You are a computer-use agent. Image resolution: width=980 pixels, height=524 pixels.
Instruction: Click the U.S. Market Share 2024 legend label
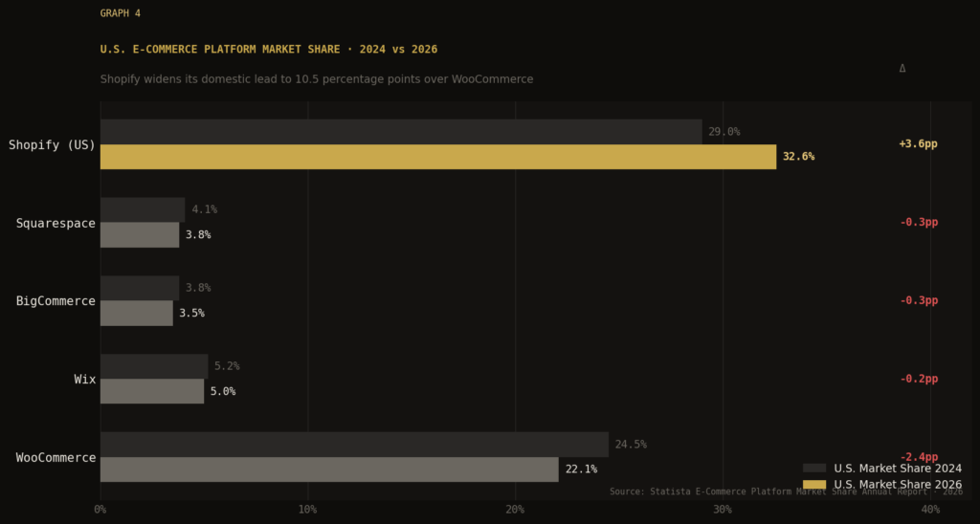[898, 469]
